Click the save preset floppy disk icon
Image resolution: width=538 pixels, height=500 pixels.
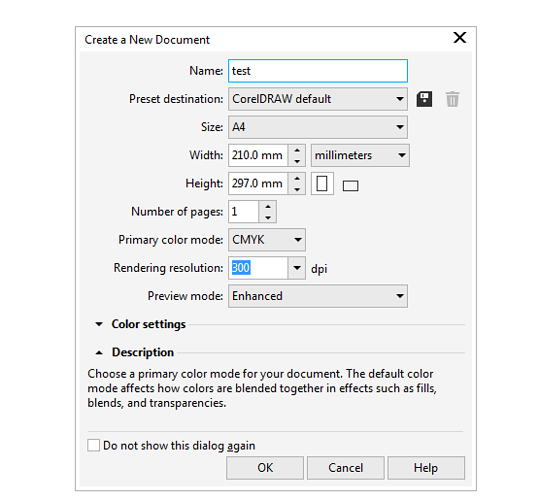424,99
